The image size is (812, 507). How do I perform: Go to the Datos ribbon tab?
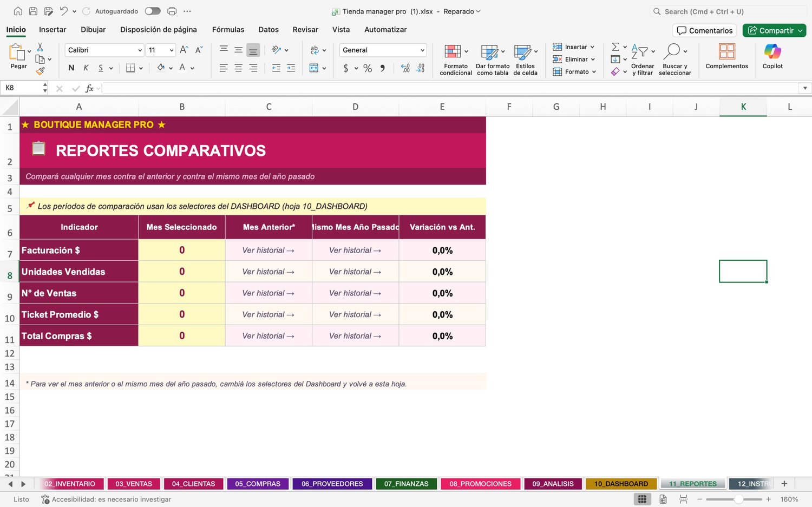pyautogui.click(x=269, y=30)
